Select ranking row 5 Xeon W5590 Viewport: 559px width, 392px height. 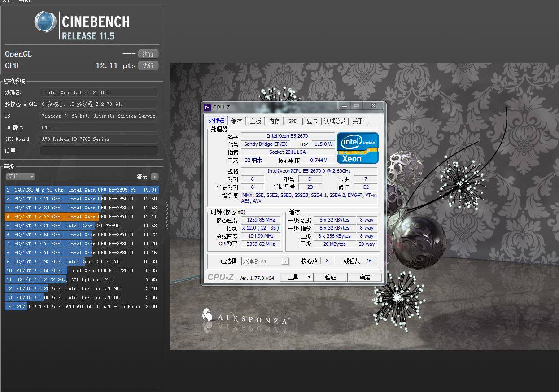[82, 226]
